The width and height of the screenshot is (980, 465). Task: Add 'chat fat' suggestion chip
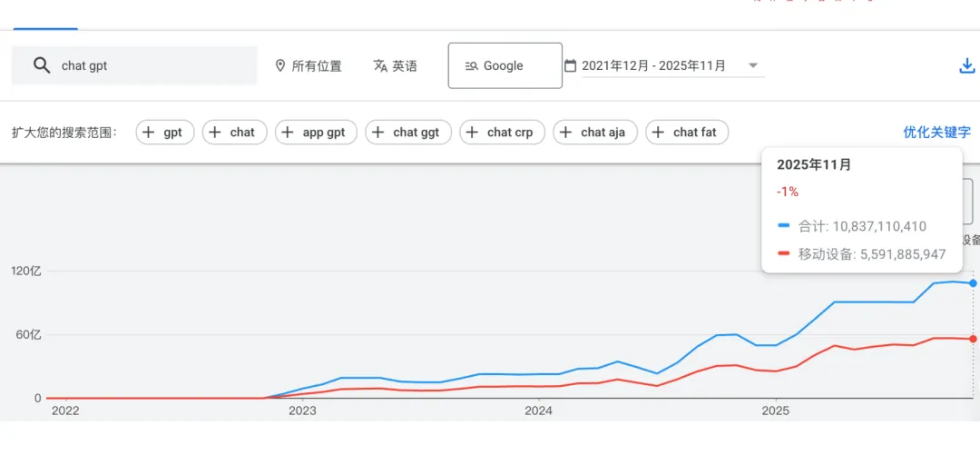[x=687, y=132]
